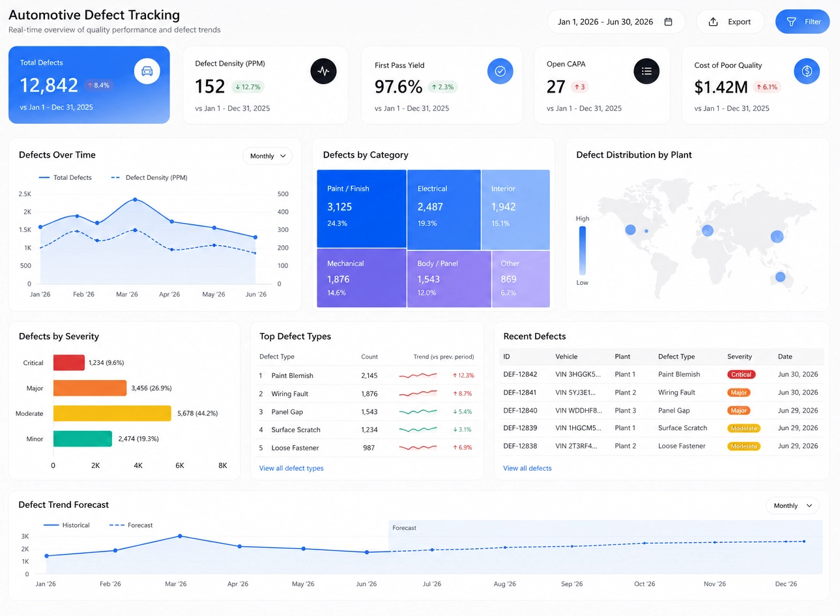Image resolution: width=840 pixels, height=616 pixels.
Task: Toggle the Forecast legend in forecast chart
Action: pos(131,525)
